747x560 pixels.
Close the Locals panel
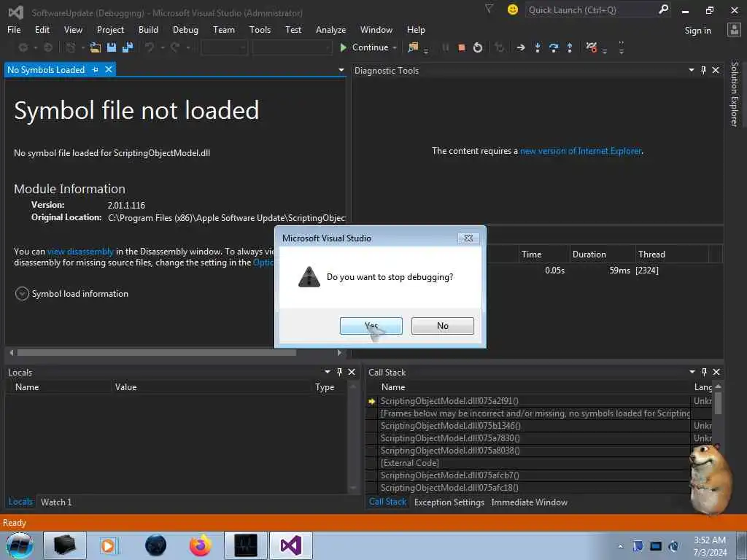pos(352,372)
